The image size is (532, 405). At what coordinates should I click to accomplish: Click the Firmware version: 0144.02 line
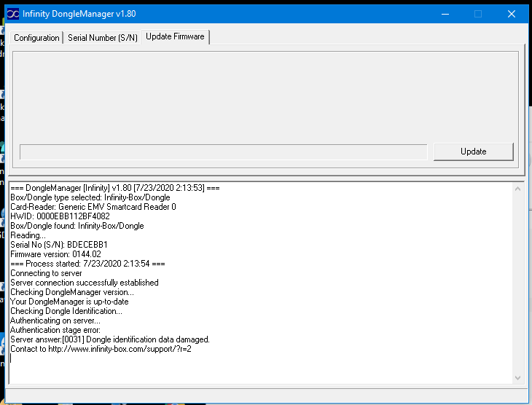(55, 254)
